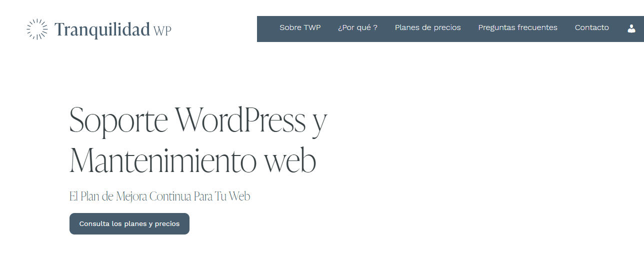Click the Tranquilidad logo text
Image resolution: width=644 pixels, height=268 pixels.
coord(102,29)
